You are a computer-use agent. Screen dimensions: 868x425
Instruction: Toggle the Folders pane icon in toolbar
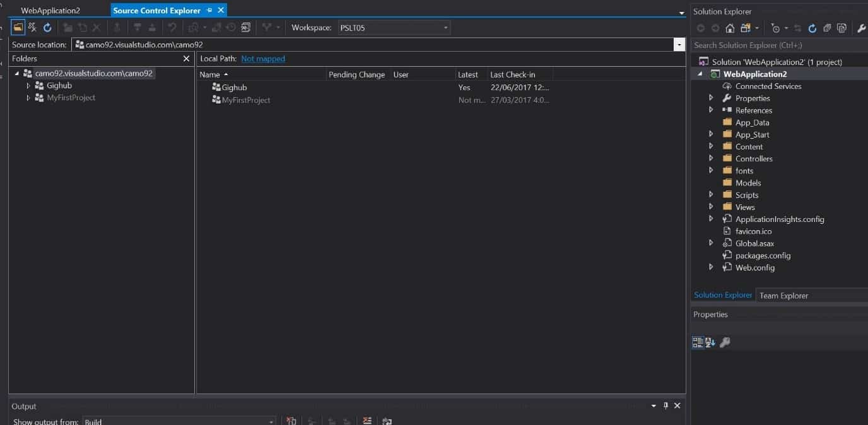[18, 28]
